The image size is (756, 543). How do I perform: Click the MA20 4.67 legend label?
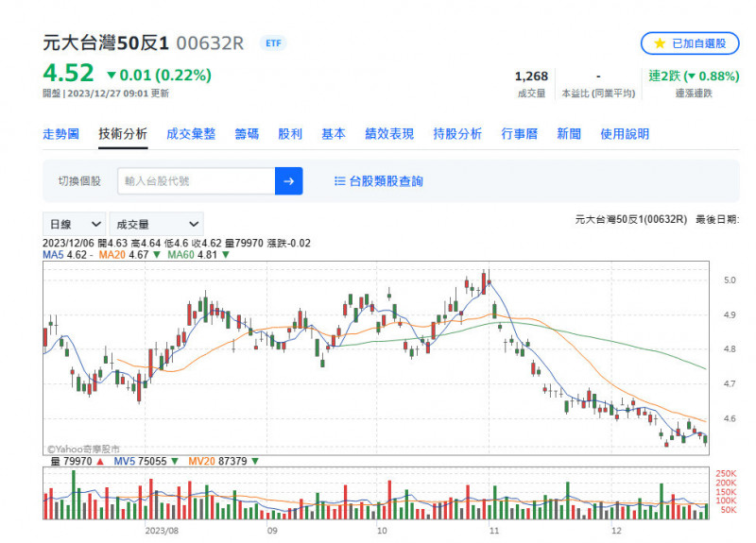124,254
